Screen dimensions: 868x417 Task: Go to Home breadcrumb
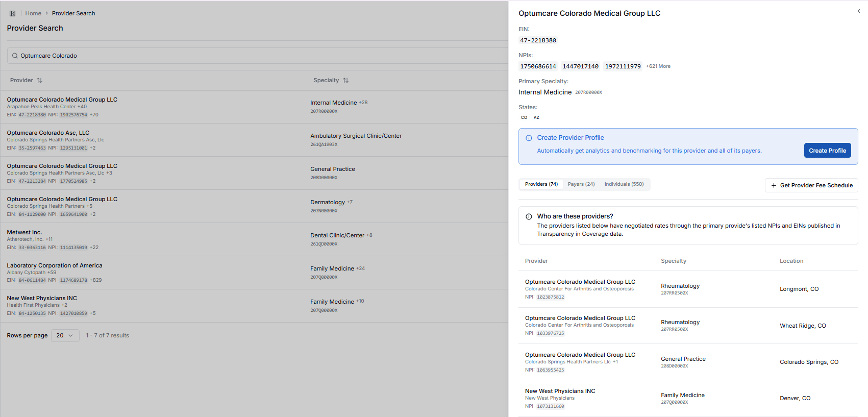(33, 13)
